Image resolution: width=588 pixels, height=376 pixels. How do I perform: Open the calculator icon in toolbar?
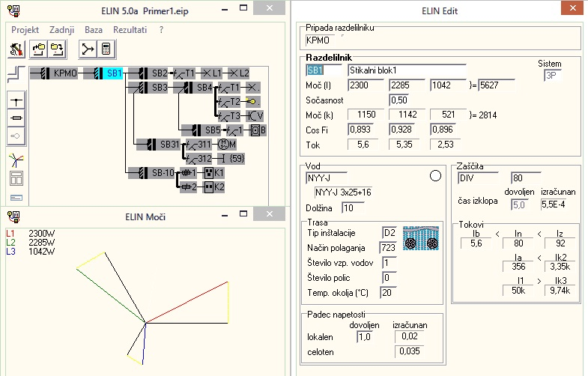(106, 49)
